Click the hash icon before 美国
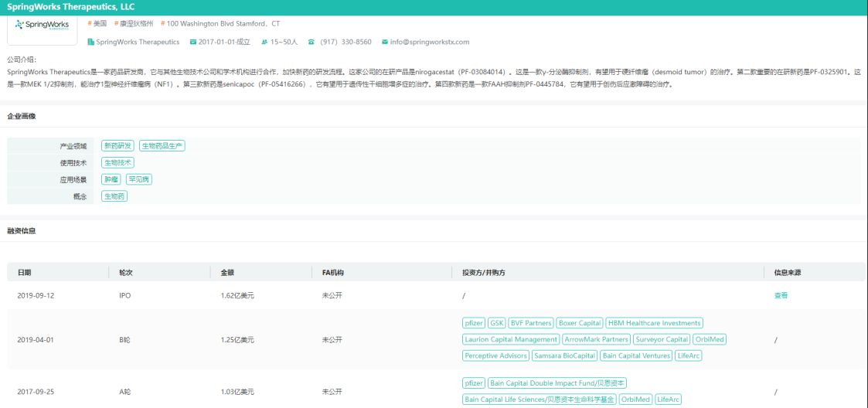This screenshot has height=408, width=868. (89, 24)
